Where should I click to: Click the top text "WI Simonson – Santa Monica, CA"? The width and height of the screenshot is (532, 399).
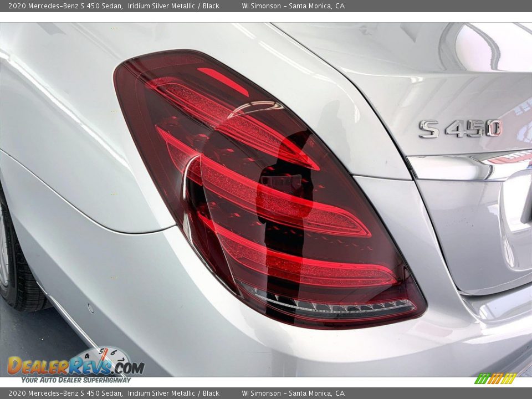(x=293, y=6)
